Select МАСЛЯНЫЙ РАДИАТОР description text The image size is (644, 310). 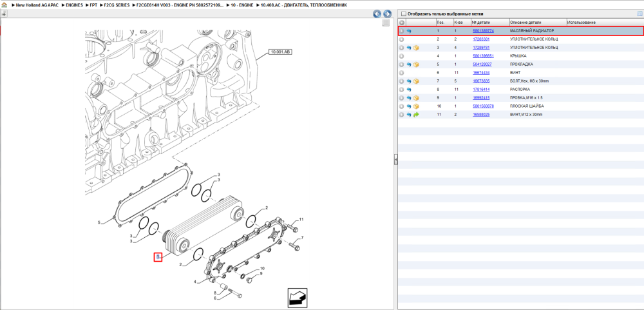pos(532,31)
